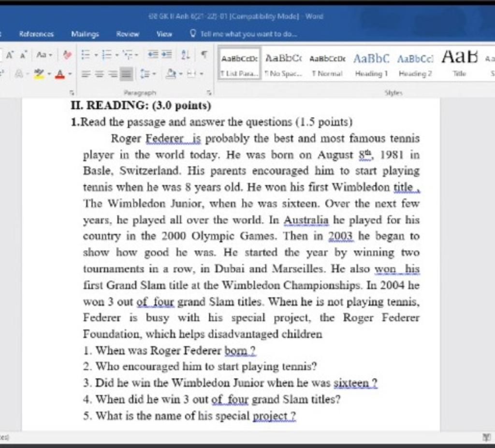Click question "5. What is the name of his special project"
This screenshot has width=495, height=448.
(x=189, y=416)
